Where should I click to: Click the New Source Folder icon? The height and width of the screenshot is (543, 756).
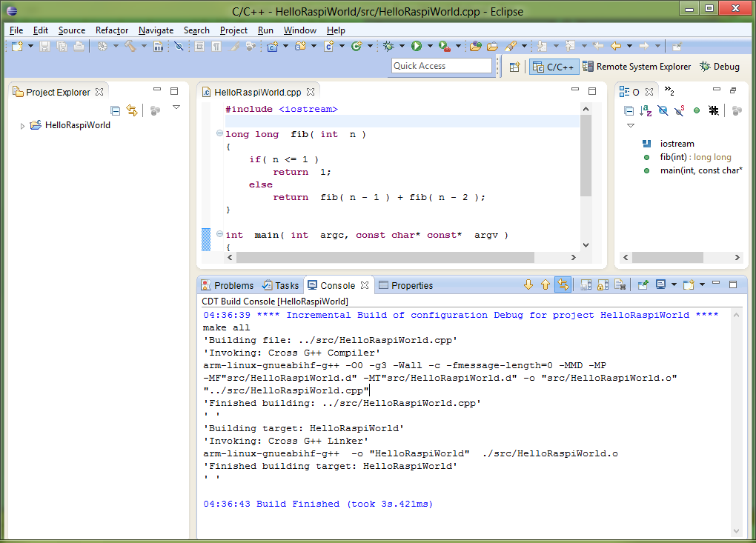pyautogui.click(x=300, y=46)
